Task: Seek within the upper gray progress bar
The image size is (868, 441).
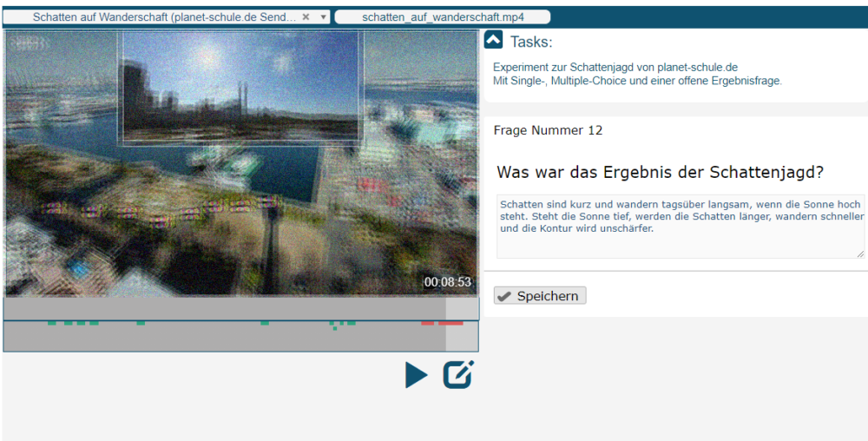Action: click(226, 309)
